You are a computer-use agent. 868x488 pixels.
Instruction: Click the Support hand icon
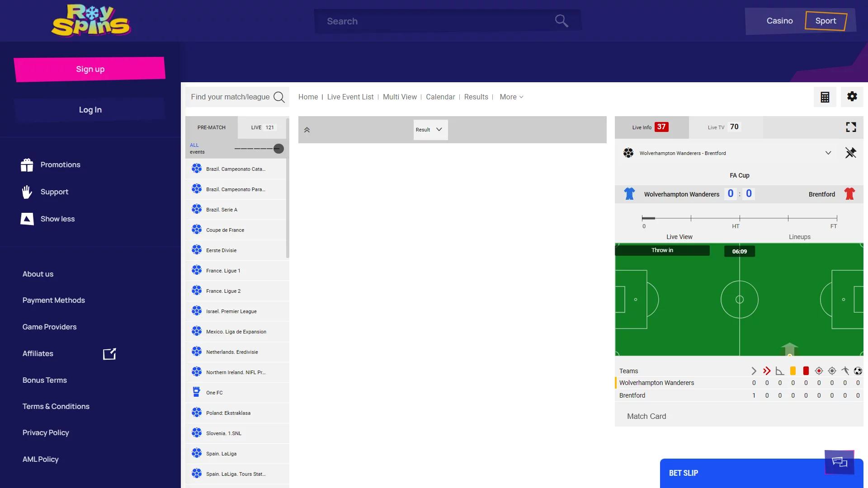(27, 192)
